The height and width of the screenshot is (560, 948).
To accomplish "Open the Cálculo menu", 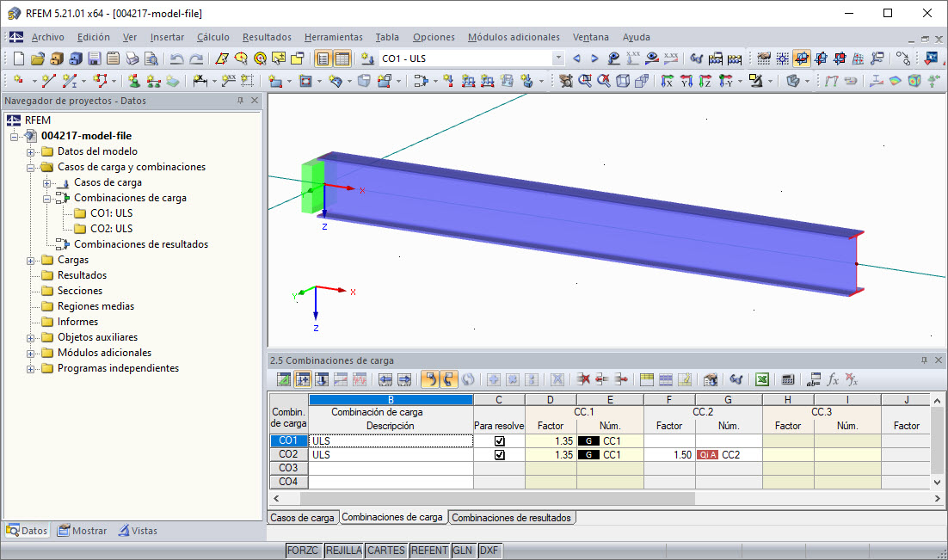I will [x=212, y=37].
